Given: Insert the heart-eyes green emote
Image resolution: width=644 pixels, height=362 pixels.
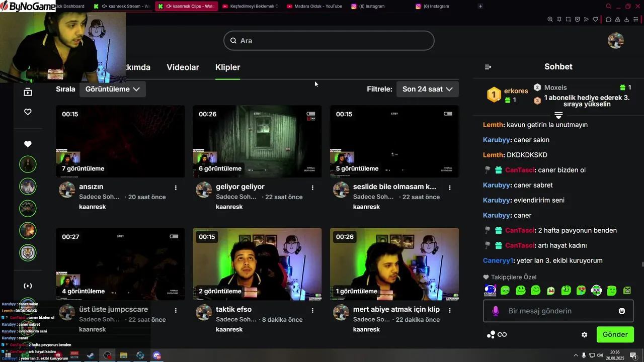Looking at the screenshot, I should click(x=581, y=290).
